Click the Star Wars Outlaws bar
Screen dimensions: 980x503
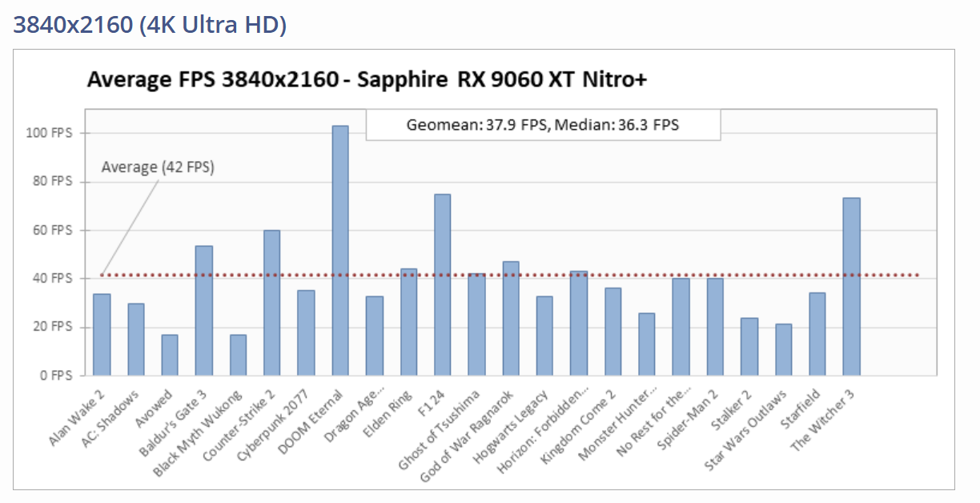point(783,349)
